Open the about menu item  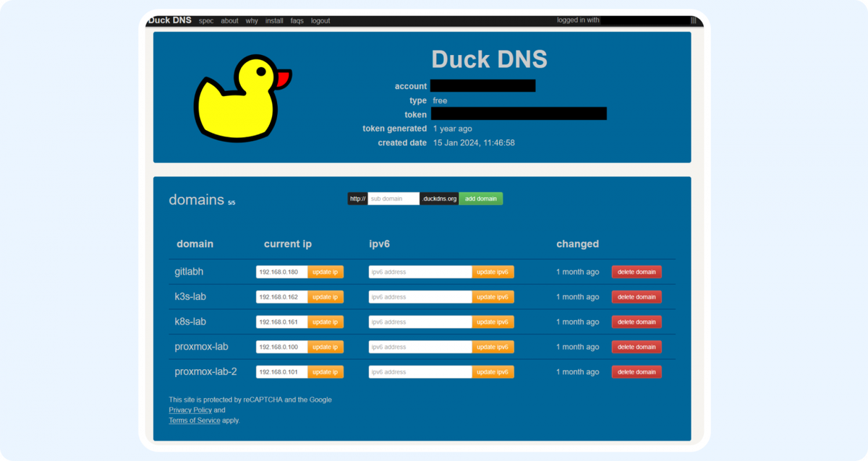pyautogui.click(x=230, y=21)
